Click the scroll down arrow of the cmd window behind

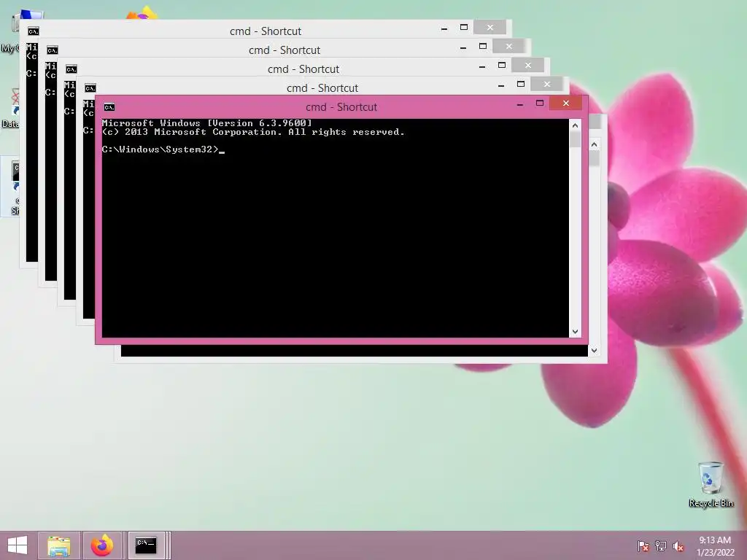point(594,351)
